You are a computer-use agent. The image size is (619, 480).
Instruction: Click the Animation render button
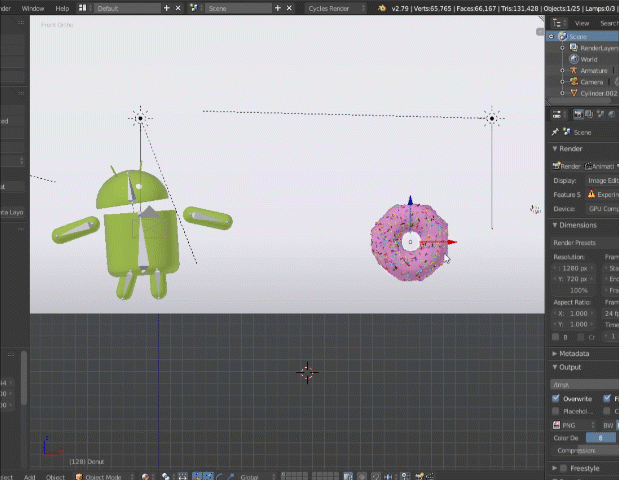click(602, 166)
